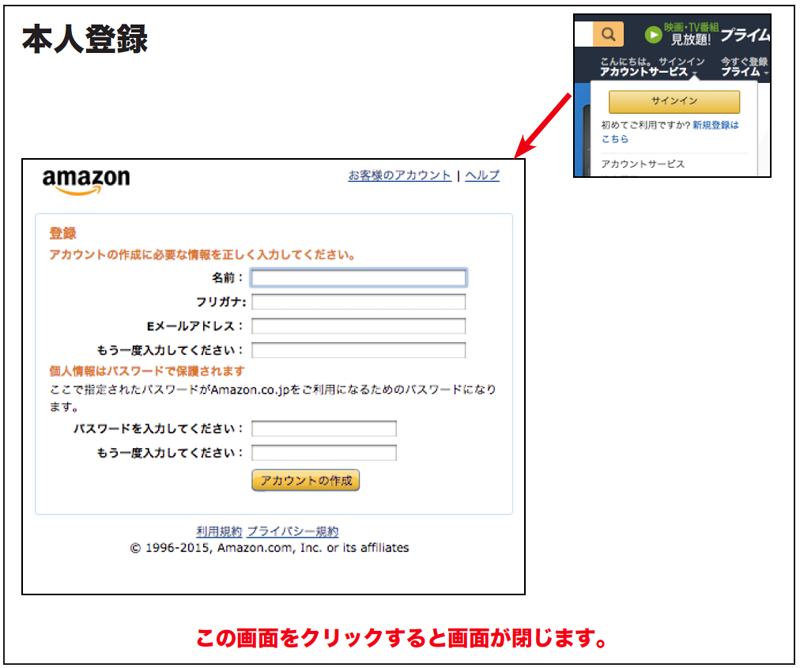Viewport: 800px width, 668px height.
Task: Select アカウントサービス entry in popup menu
Action: click(643, 164)
